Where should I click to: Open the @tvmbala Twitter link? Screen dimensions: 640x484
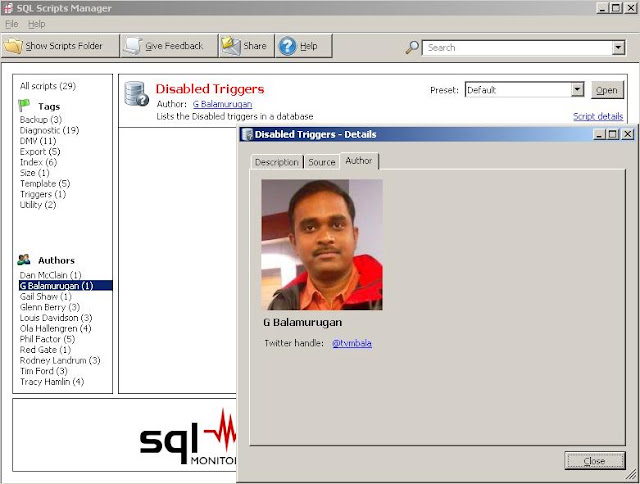click(x=352, y=343)
